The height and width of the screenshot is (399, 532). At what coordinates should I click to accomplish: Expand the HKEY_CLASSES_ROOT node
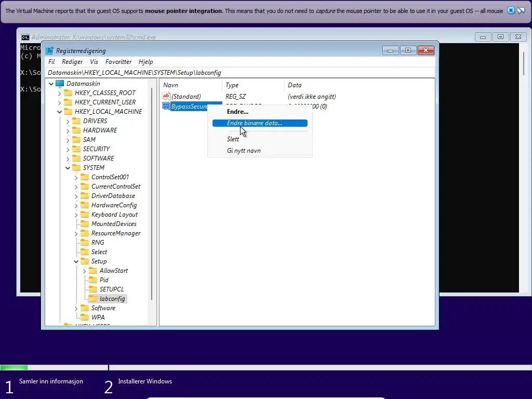point(59,93)
